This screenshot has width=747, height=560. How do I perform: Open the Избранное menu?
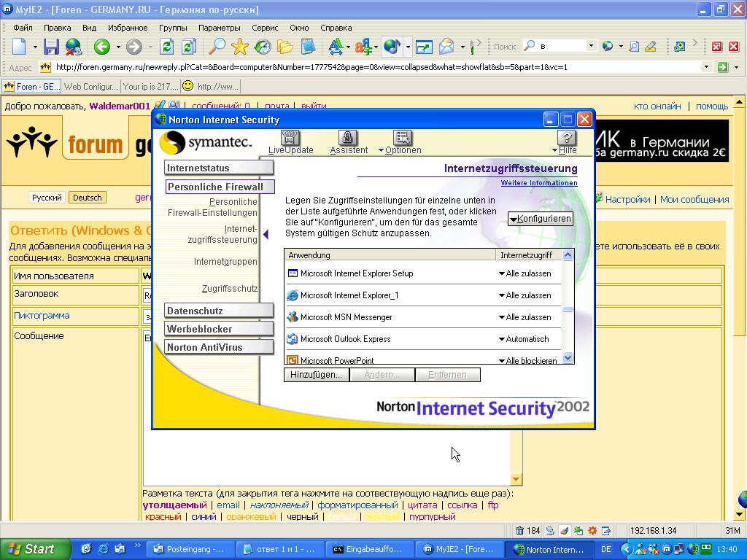[128, 28]
